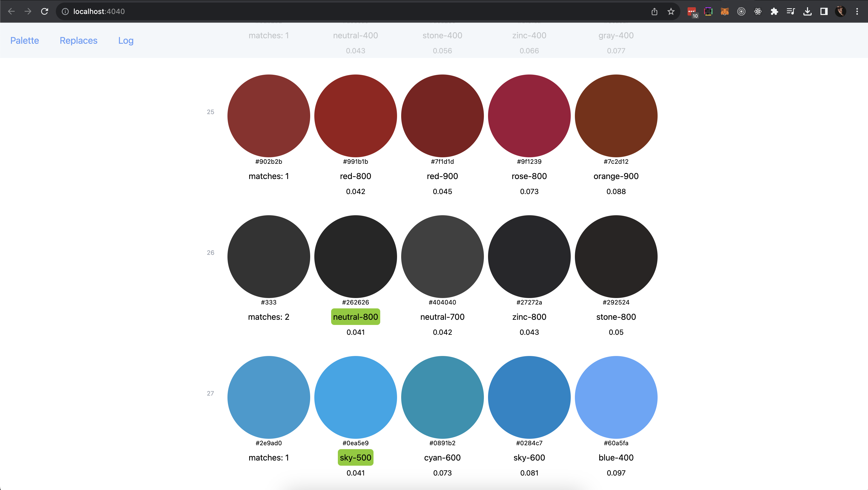
Task: Open the Log link
Action: (x=126, y=40)
